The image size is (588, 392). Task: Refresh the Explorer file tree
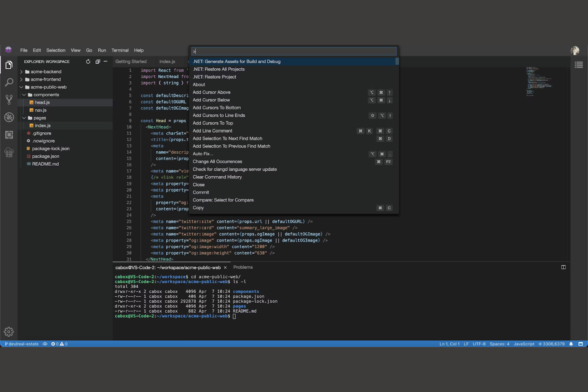88,62
